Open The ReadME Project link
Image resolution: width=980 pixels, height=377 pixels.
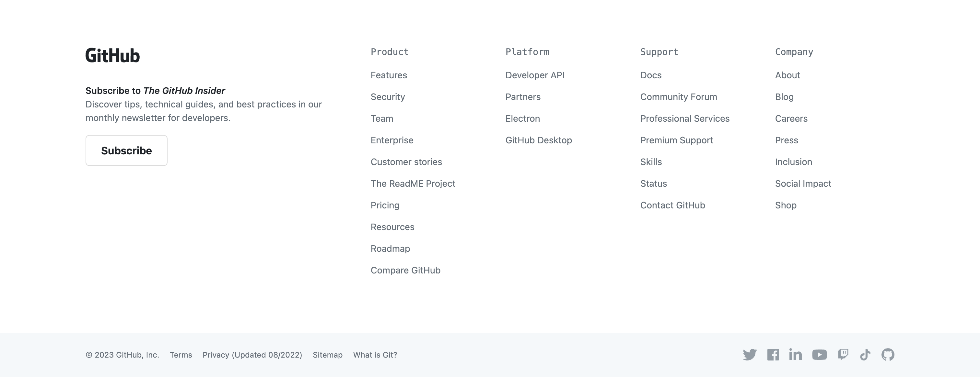[413, 183]
